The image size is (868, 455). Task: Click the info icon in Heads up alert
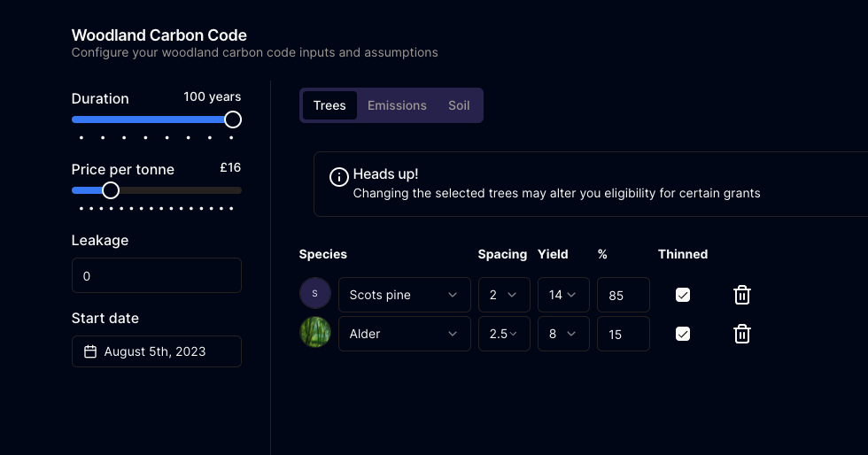(338, 176)
